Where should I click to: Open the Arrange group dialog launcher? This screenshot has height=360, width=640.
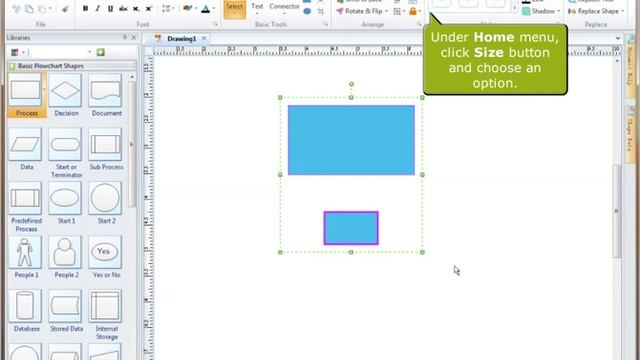419,24
